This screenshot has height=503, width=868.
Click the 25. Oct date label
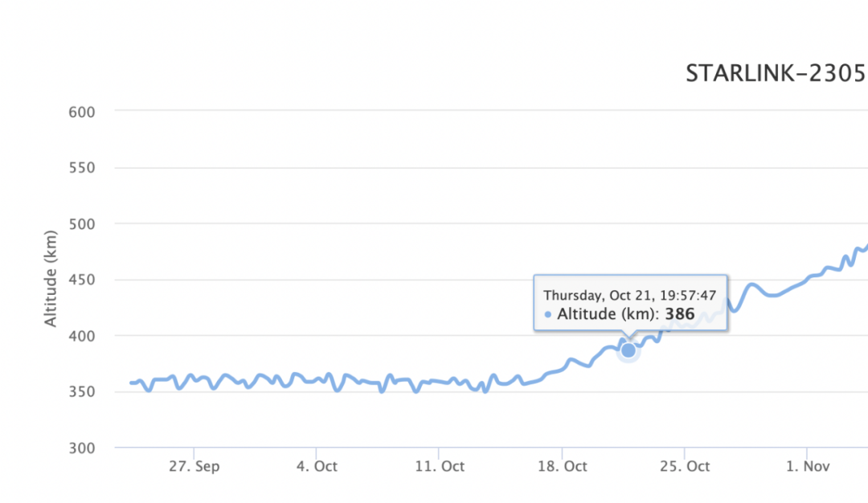pos(685,466)
